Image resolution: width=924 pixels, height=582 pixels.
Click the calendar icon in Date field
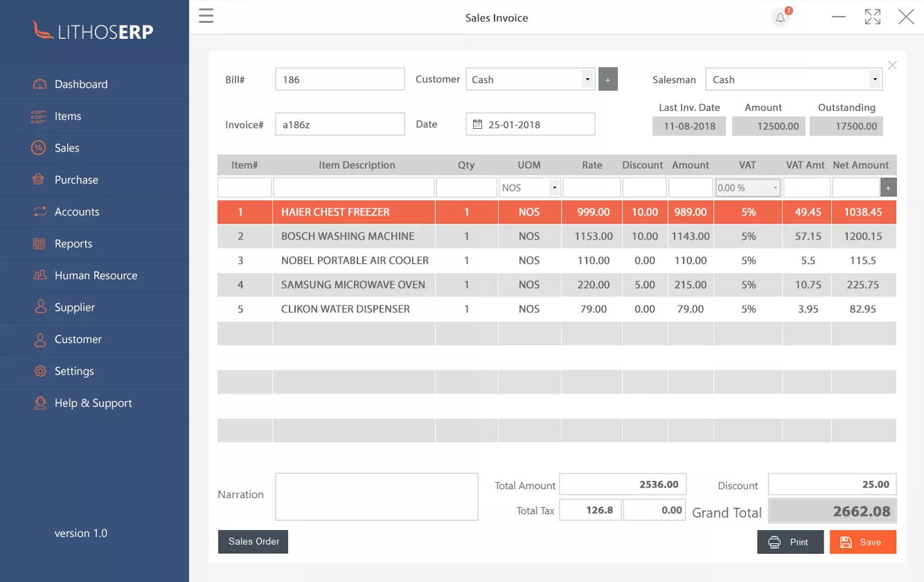tap(477, 125)
